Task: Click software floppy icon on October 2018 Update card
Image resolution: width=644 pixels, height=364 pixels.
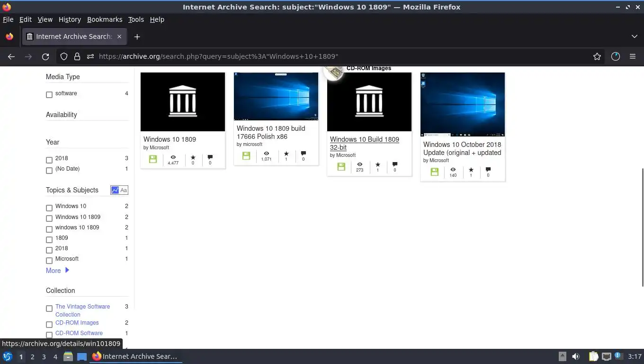Action: tap(434, 172)
